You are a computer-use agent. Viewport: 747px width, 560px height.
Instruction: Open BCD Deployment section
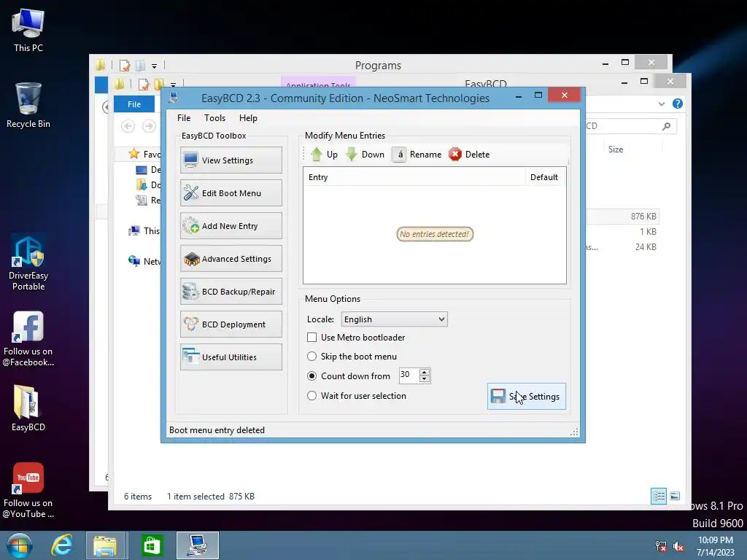point(231,324)
